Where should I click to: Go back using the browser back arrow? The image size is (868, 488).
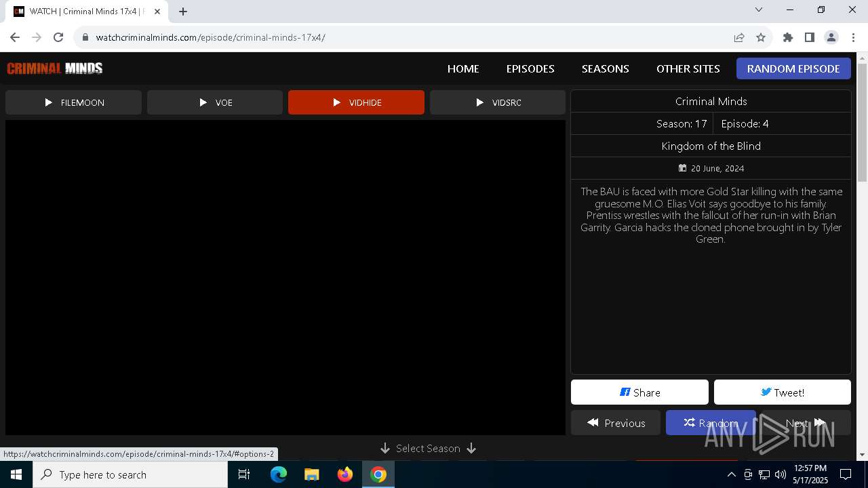click(x=15, y=37)
